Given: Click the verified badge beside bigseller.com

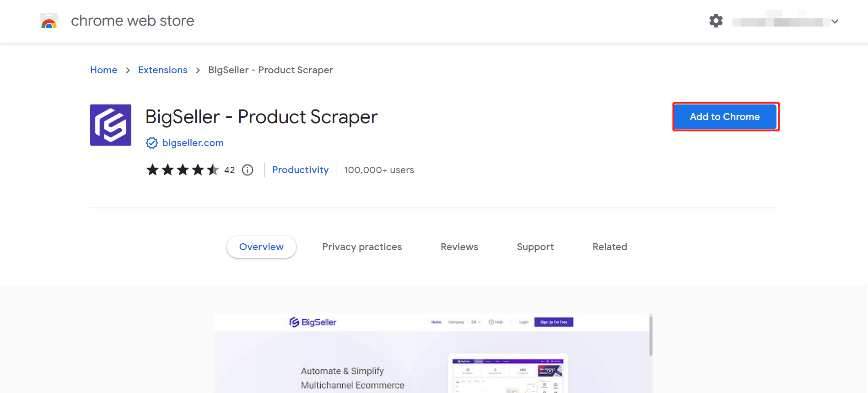Looking at the screenshot, I should click(x=151, y=142).
